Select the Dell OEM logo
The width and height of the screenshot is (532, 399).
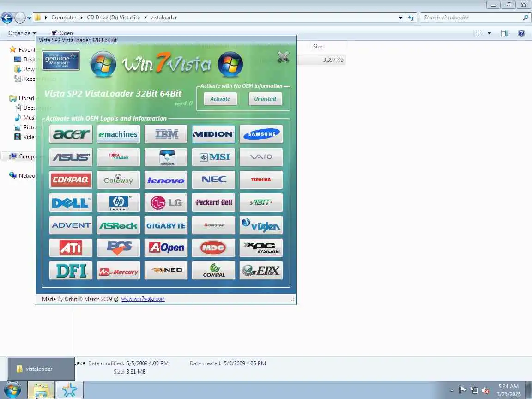tap(71, 203)
